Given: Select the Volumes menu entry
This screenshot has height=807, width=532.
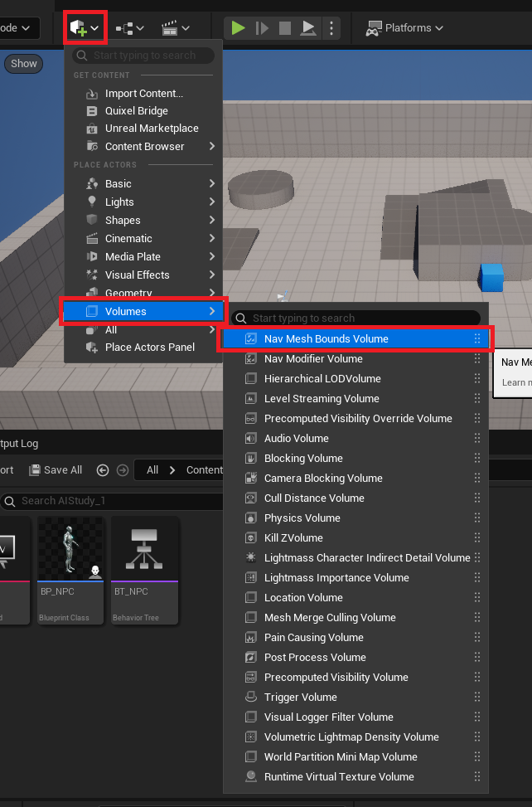Looking at the screenshot, I should pyautogui.click(x=143, y=311).
